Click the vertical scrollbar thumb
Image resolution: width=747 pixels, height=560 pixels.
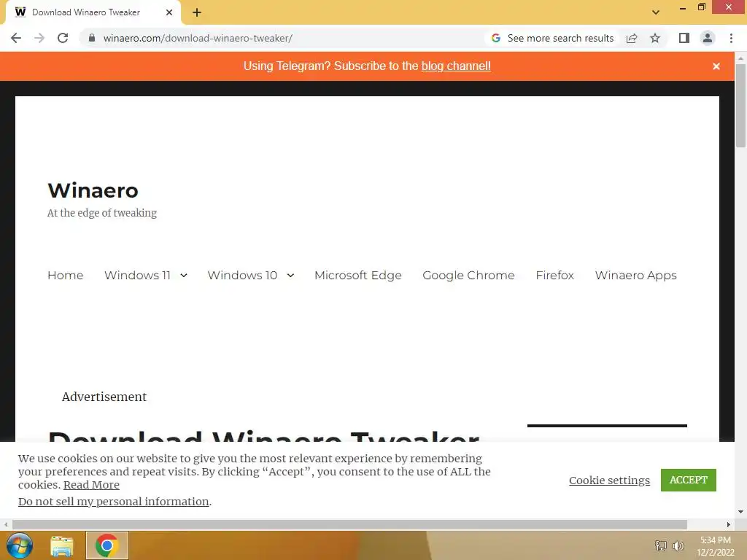click(740, 105)
